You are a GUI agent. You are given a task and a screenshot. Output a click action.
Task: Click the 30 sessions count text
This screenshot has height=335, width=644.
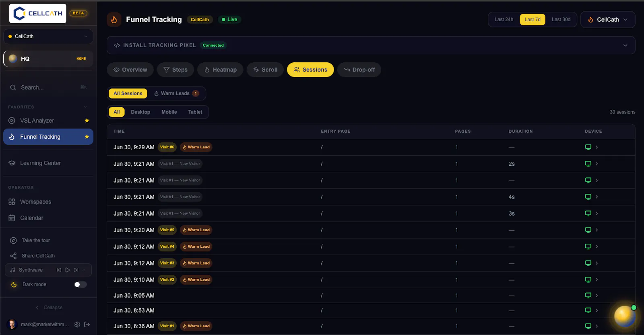pos(622,112)
